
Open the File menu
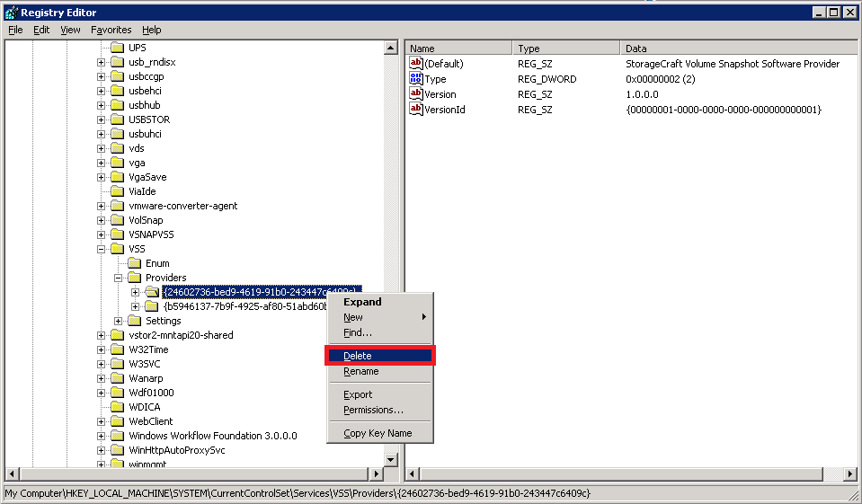pyautogui.click(x=15, y=30)
